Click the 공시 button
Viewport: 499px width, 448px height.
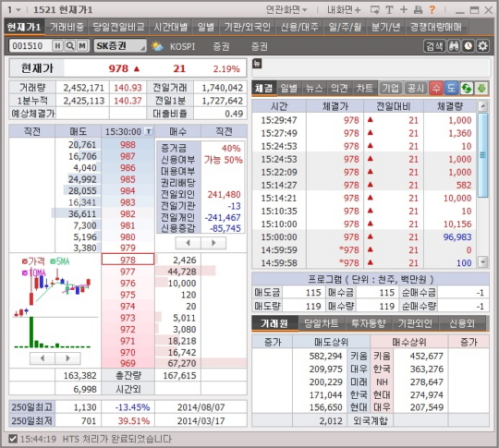pos(416,88)
